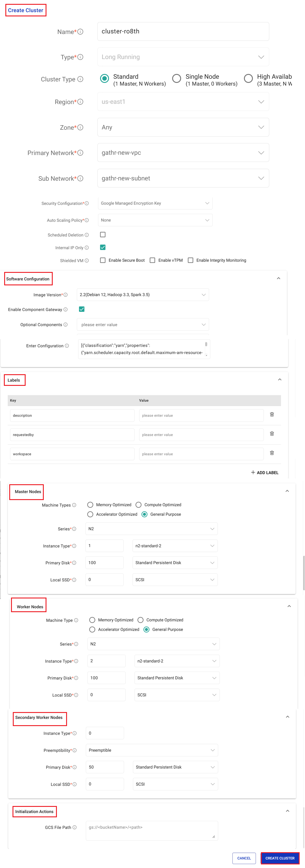Screen dimensions: 305x868
Task: Collapse the Worker Nodes section
Action: point(289,606)
